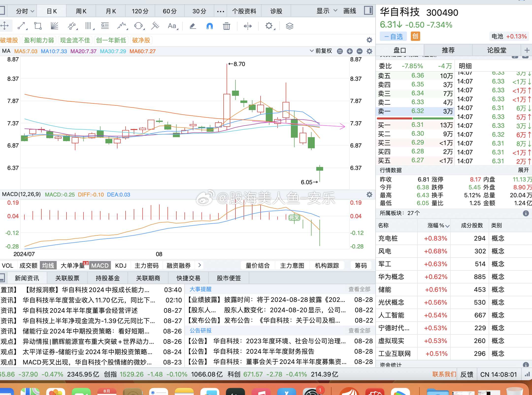Click the trash delete drawings icon
The width and height of the screenshot is (532, 395).
[x=226, y=26]
